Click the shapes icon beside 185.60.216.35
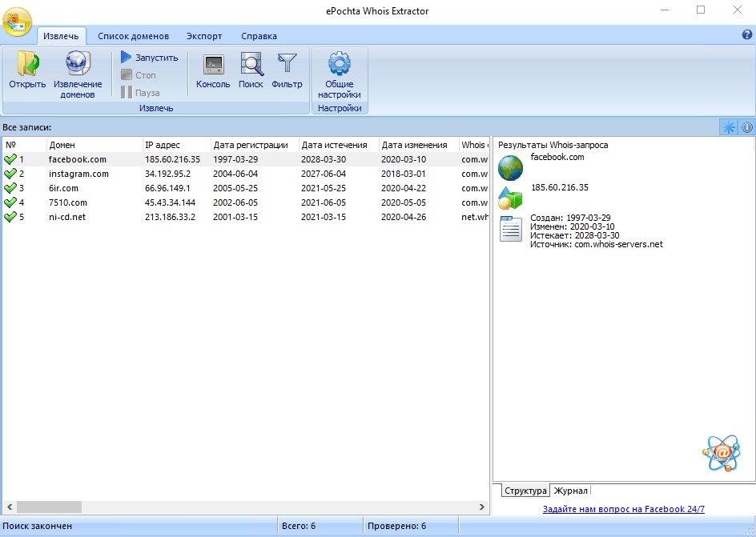The width and height of the screenshot is (756, 537). [x=511, y=198]
